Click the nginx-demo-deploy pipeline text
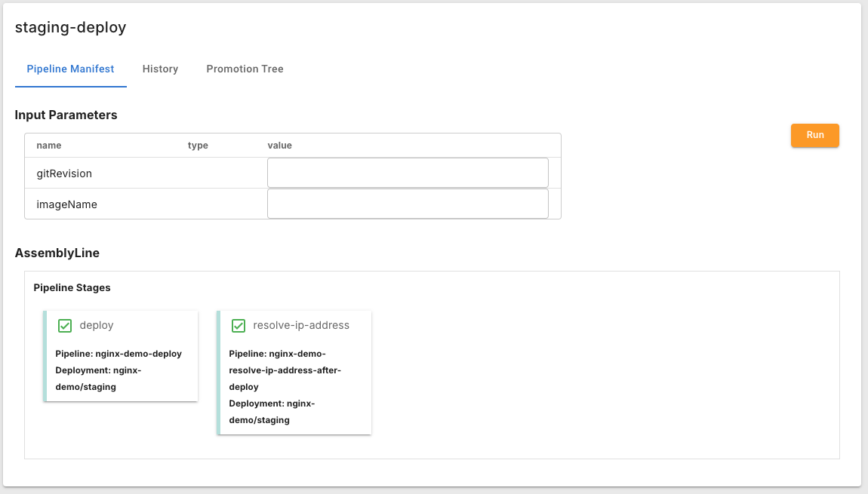The image size is (868, 494). coord(119,353)
